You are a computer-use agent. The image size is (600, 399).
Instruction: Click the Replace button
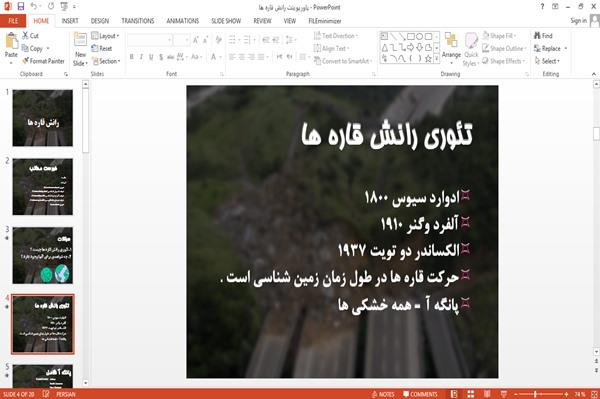(550, 48)
